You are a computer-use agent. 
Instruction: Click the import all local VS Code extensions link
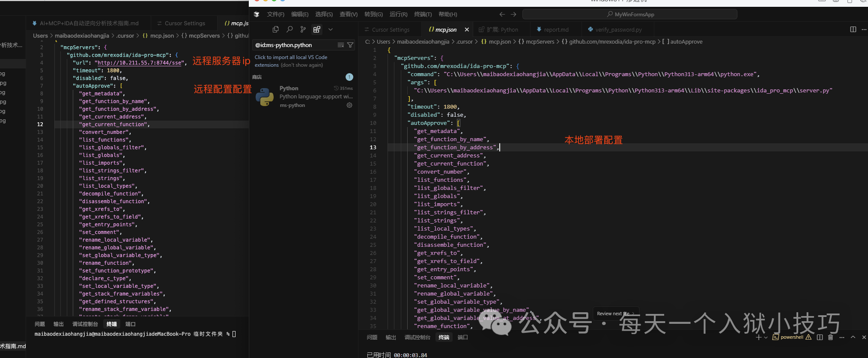(291, 57)
